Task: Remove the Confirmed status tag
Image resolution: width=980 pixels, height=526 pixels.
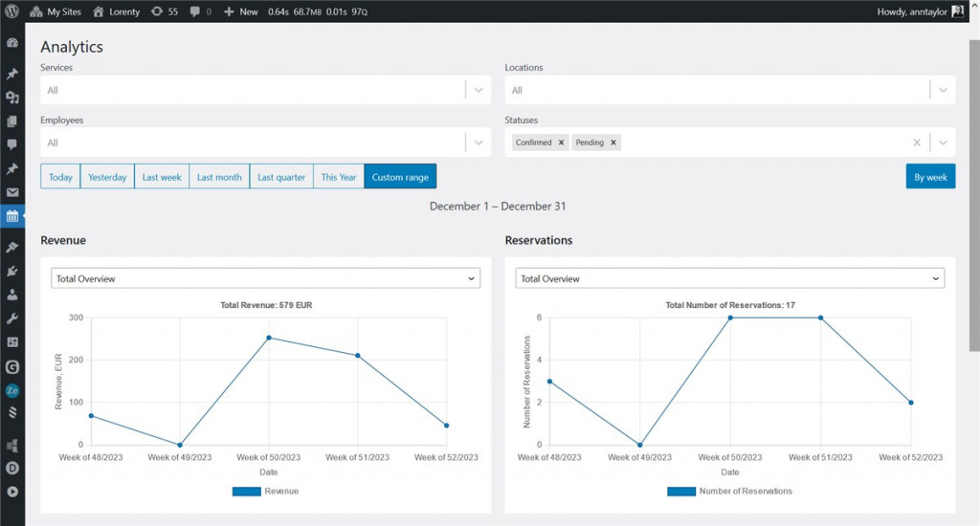Action: (562, 142)
